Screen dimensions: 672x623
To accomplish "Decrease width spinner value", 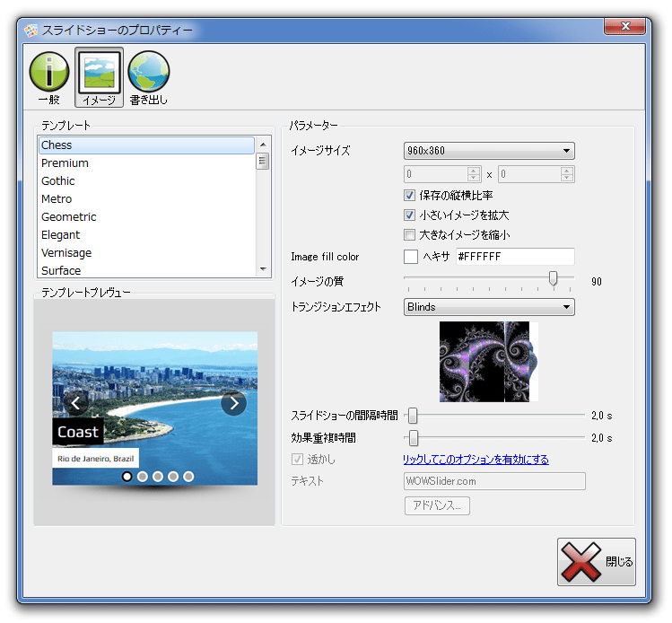I will (473, 178).
